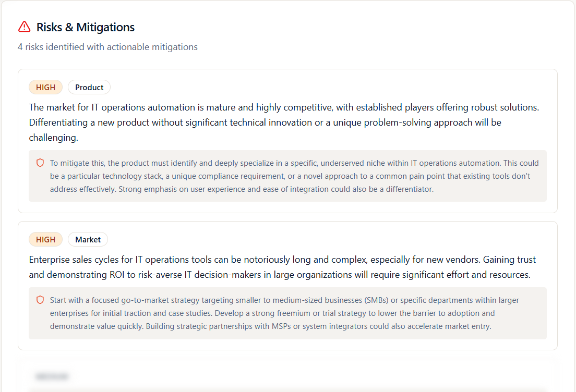
Task: Click the '4 risks identified' subtitle text
Action: pos(107,47)
